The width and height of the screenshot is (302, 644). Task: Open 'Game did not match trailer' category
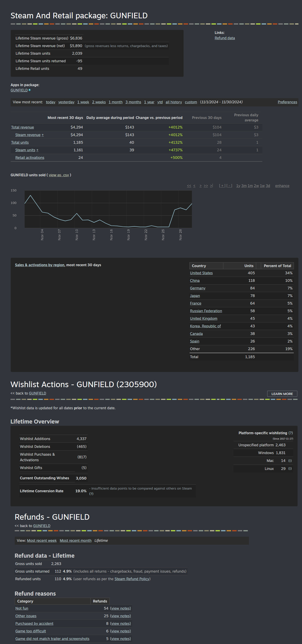click(52, 639)
